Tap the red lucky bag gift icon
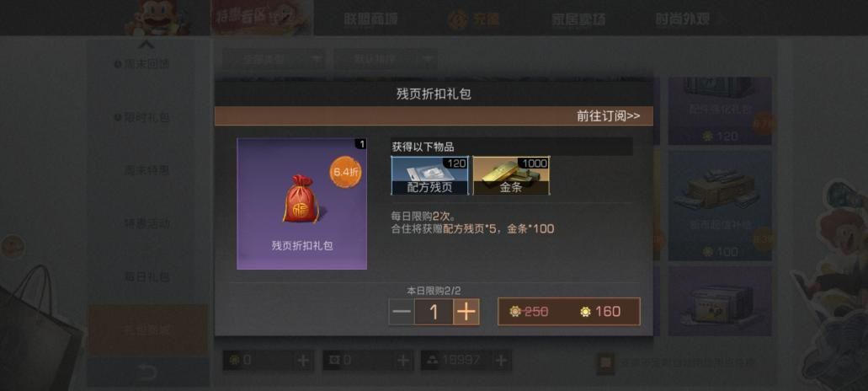Viewport: 868px width, 391px height. [x=301, y=200]
